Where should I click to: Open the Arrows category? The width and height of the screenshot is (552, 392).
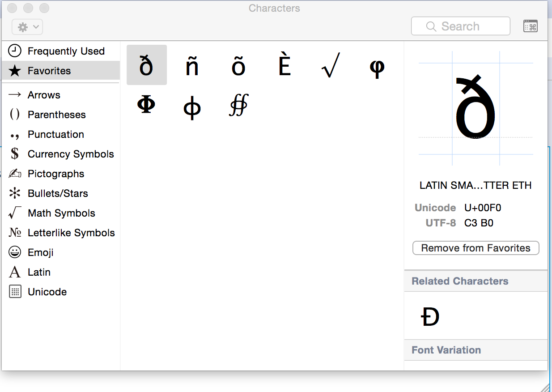[61, 95]
